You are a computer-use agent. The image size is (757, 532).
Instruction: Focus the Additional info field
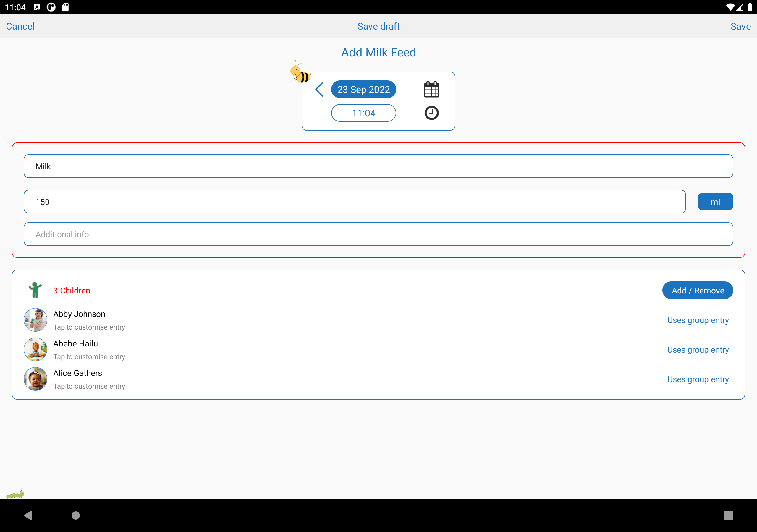(378, 234)
